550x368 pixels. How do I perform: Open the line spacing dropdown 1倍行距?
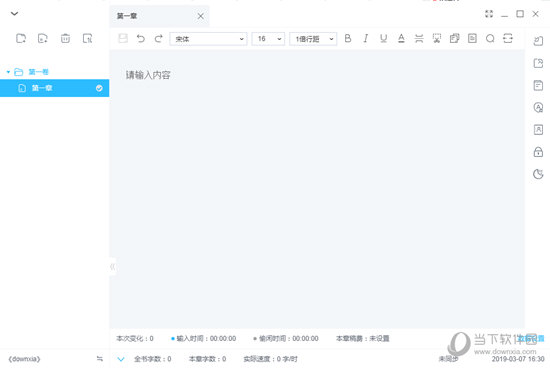(313, 39)
